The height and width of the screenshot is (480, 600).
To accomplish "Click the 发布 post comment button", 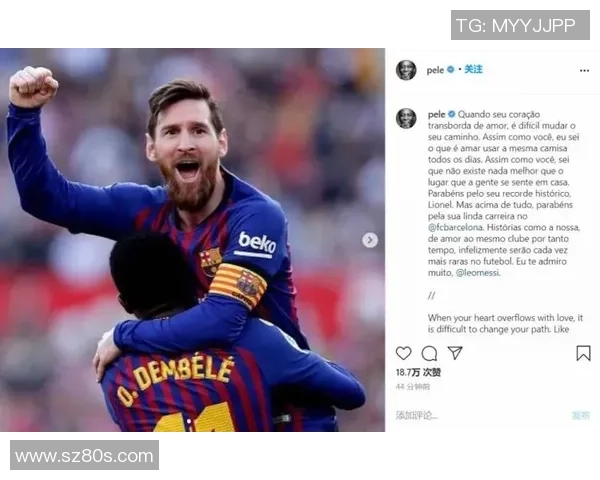I will tap(580, 415).
